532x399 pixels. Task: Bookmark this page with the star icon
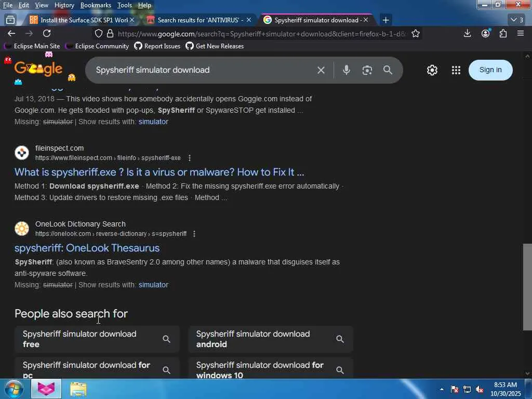click(416, 33)
